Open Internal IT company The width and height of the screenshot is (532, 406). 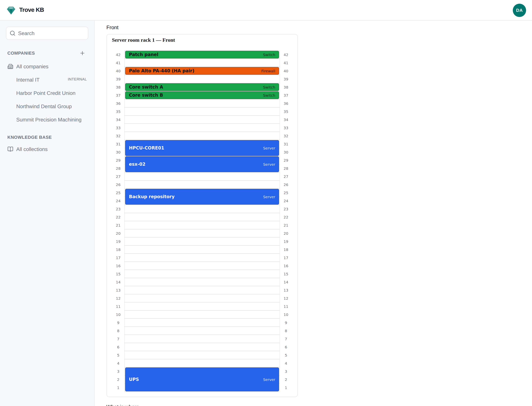click(28, 80)
